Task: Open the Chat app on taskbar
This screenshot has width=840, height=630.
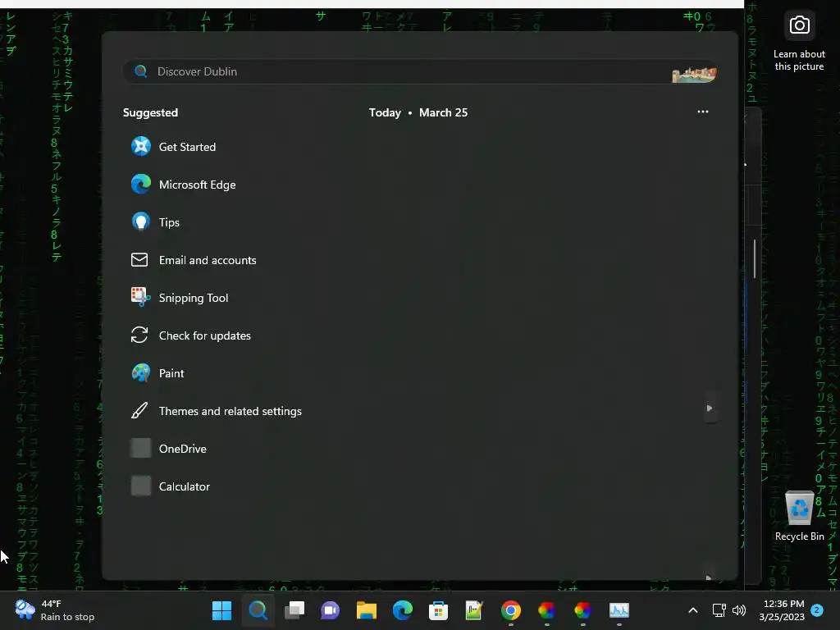Action: [x=330, y=610]
